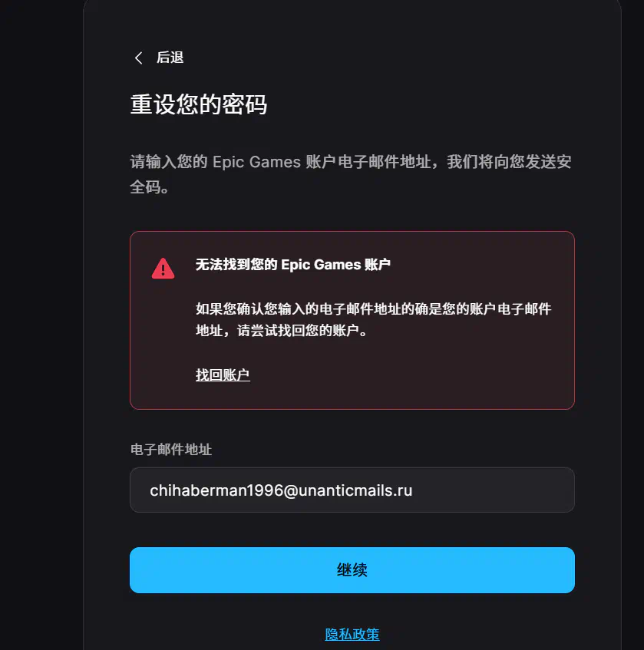Focus the 电子邮件地址 input field
The height and width of the screenshot is (650, 644).
[x=352, y=490]
